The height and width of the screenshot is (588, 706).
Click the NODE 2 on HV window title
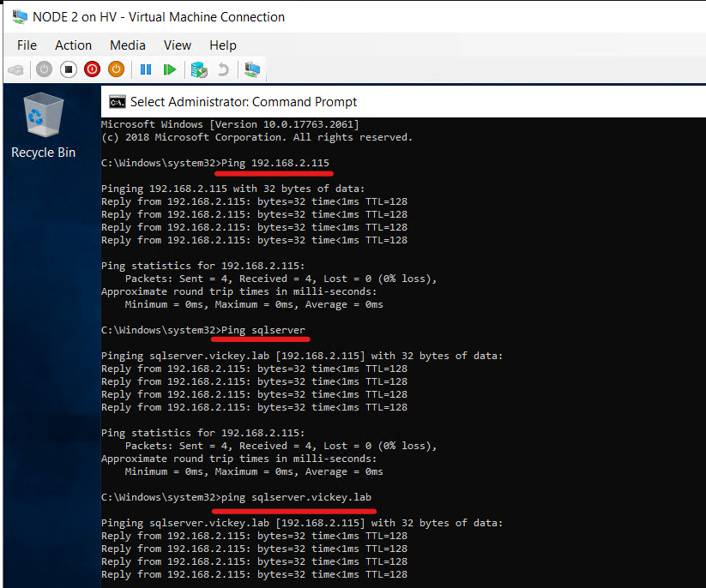159,17
